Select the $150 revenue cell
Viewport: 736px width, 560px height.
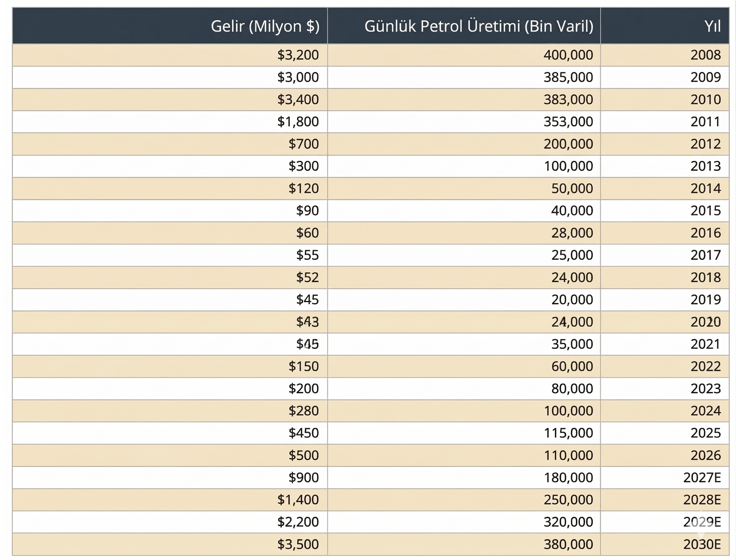click(304, 366)
